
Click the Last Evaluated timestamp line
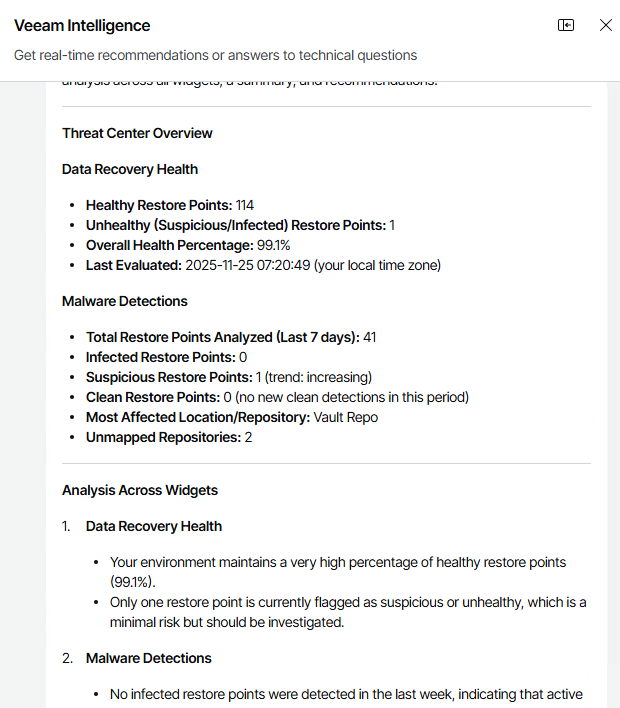263,265
